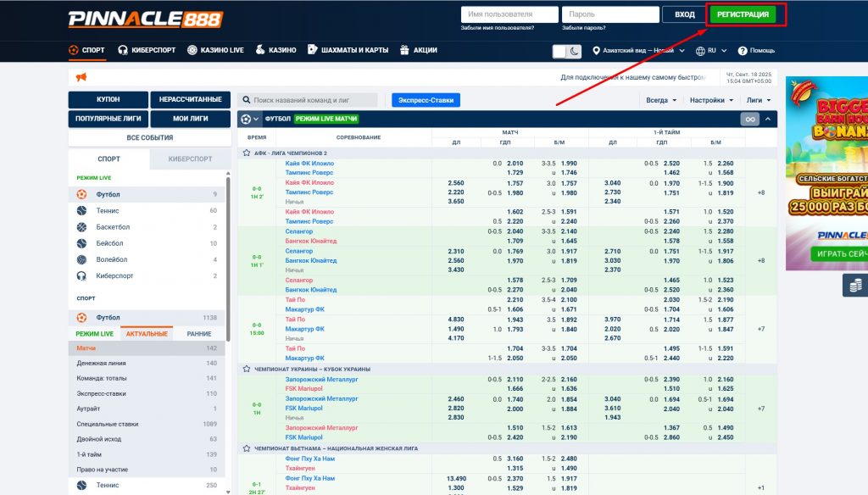Click the basketball icon beside Баскетбол
The image size is (868, 495).
[x=81, y=227]
